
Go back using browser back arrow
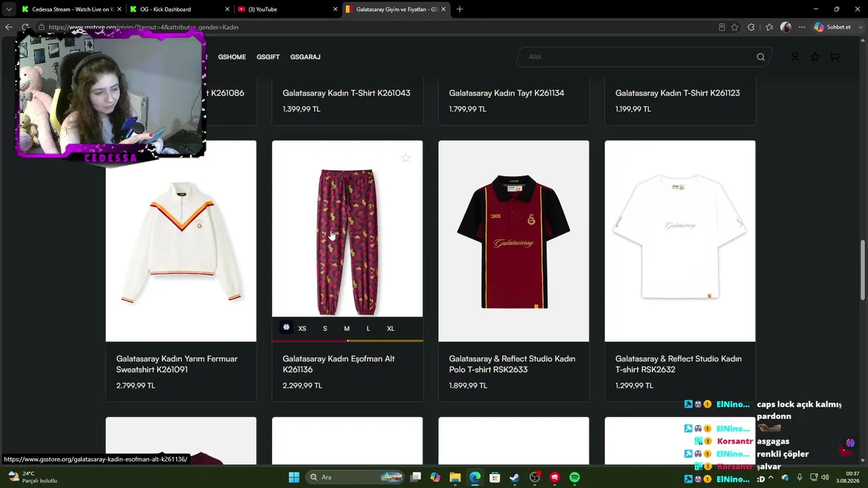tap(9, 27)
